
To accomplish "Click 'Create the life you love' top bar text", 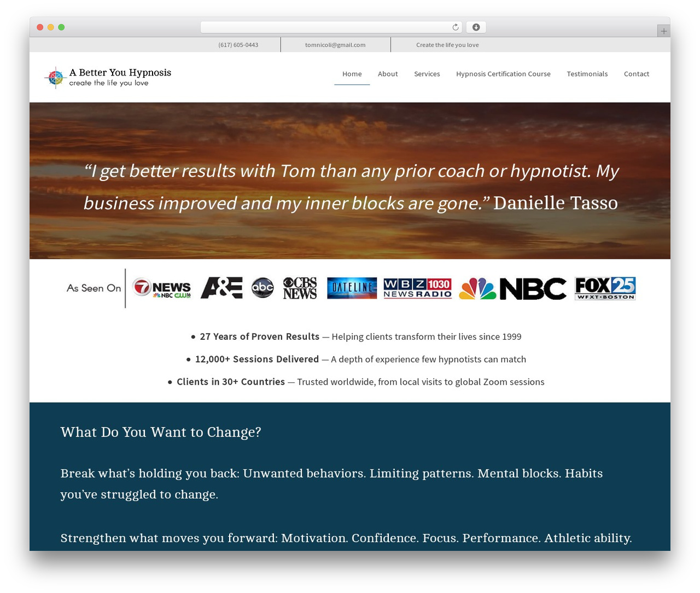I will tap(447, 45).
